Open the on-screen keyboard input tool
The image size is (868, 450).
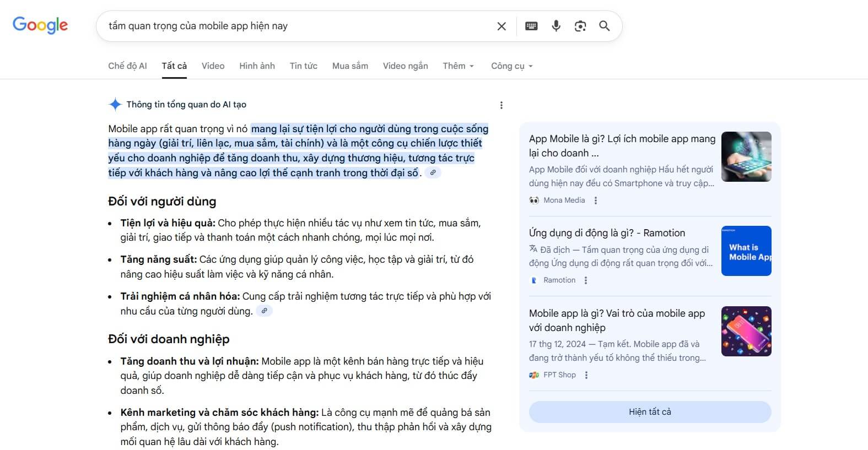click(x=531, y=26)
